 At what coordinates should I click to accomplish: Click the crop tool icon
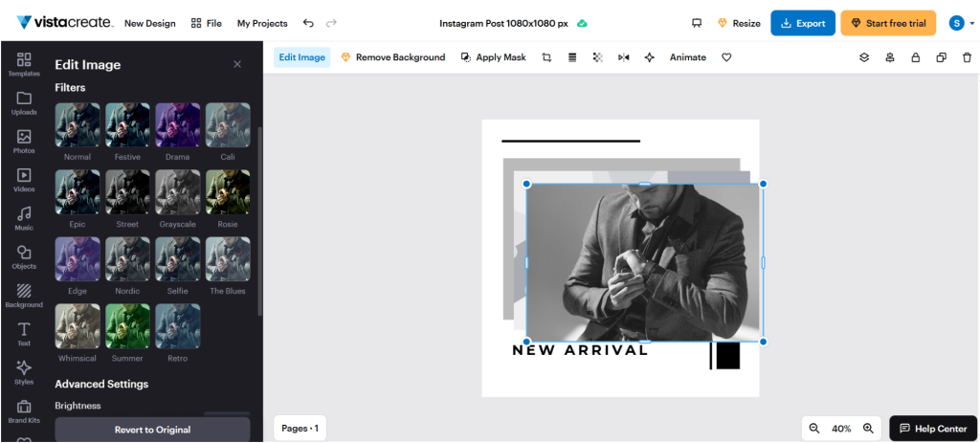[x=546, y=57]
